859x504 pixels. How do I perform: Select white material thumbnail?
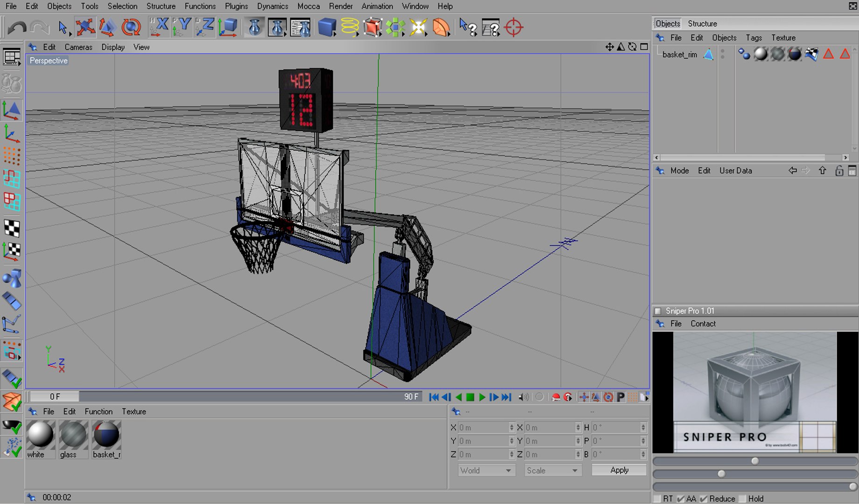[40, 434]
